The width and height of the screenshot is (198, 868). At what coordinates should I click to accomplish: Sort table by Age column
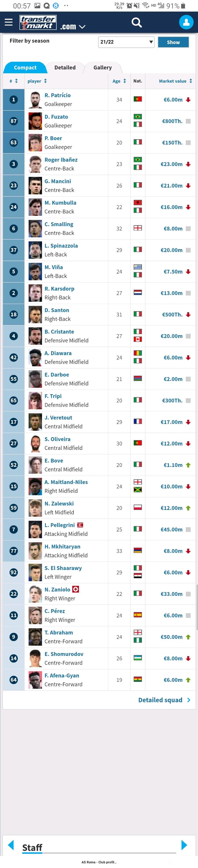[119, 81]
